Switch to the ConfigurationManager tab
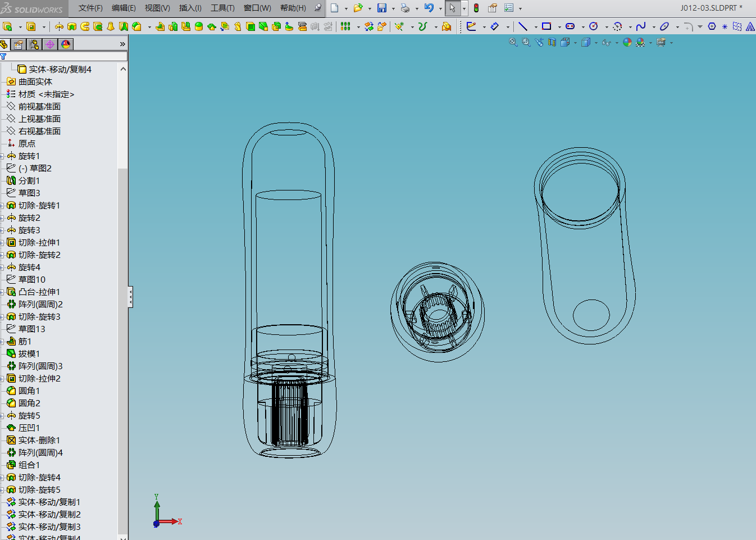Image resolution: width=756 pixels, height=540 pixels. 34,44
